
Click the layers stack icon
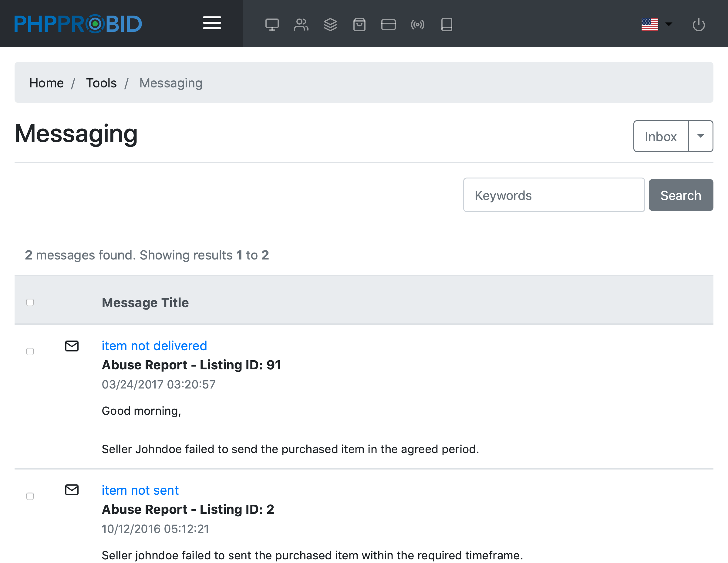[330, 24]
